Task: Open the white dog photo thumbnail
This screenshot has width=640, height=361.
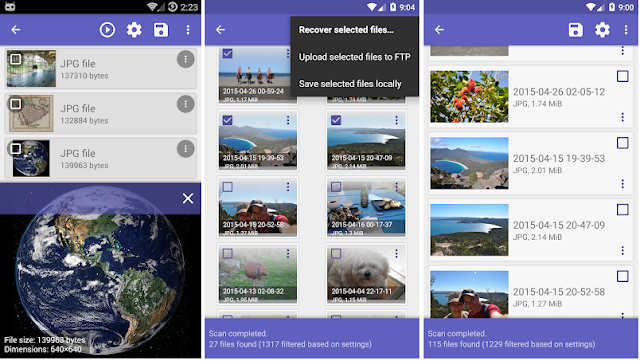Action: click(x=366, y=274)
